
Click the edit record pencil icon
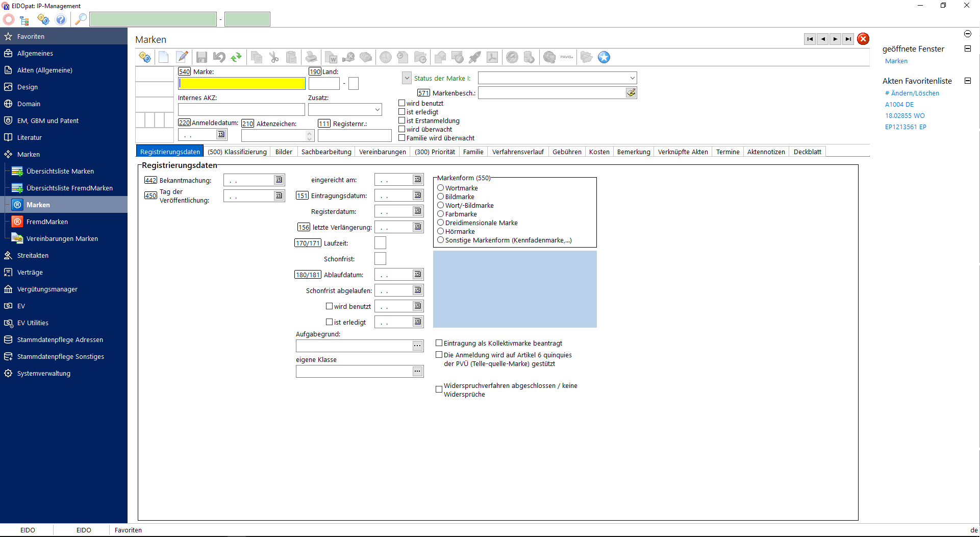[x=182, y=57]
